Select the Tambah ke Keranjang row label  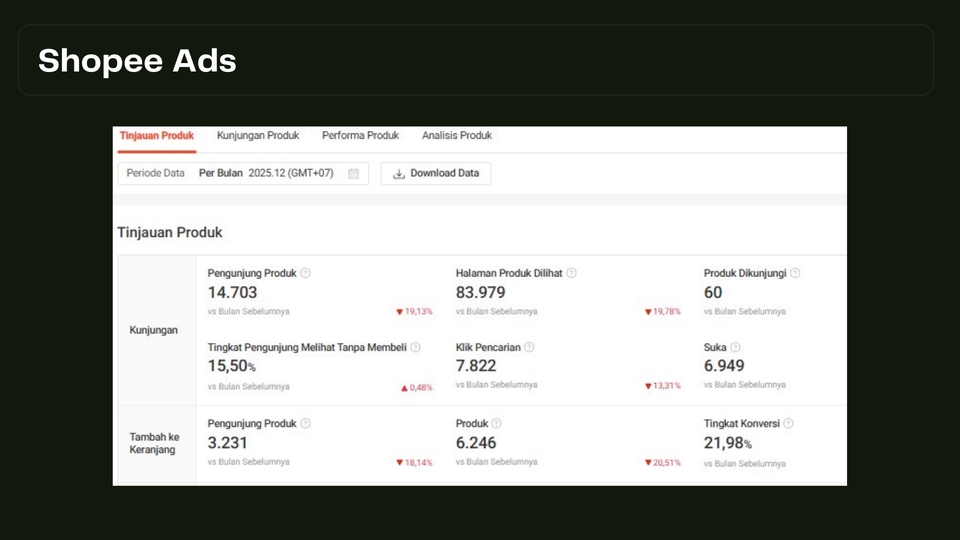pos(154,443)
